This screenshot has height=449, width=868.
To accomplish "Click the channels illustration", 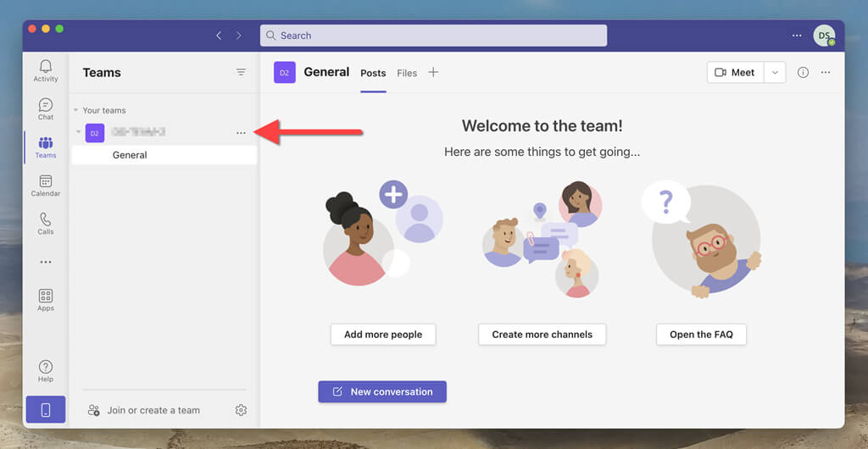I will [x=542, y=239].
